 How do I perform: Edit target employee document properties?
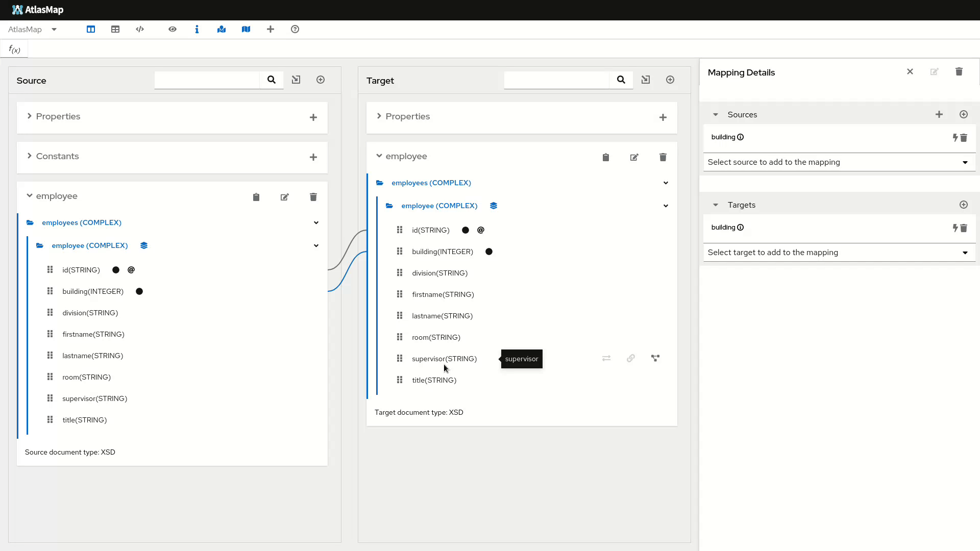(634, 157)
